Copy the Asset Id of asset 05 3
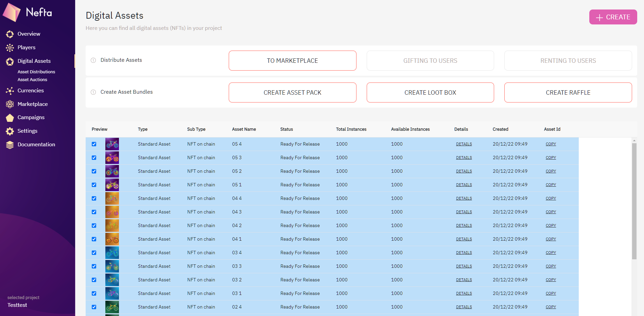 pos(551,158)
